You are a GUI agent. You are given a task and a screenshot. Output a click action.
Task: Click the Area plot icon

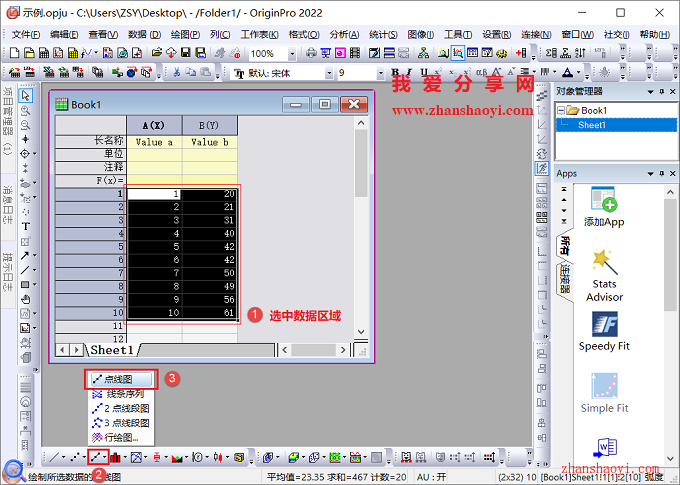(x=177, y=457)
